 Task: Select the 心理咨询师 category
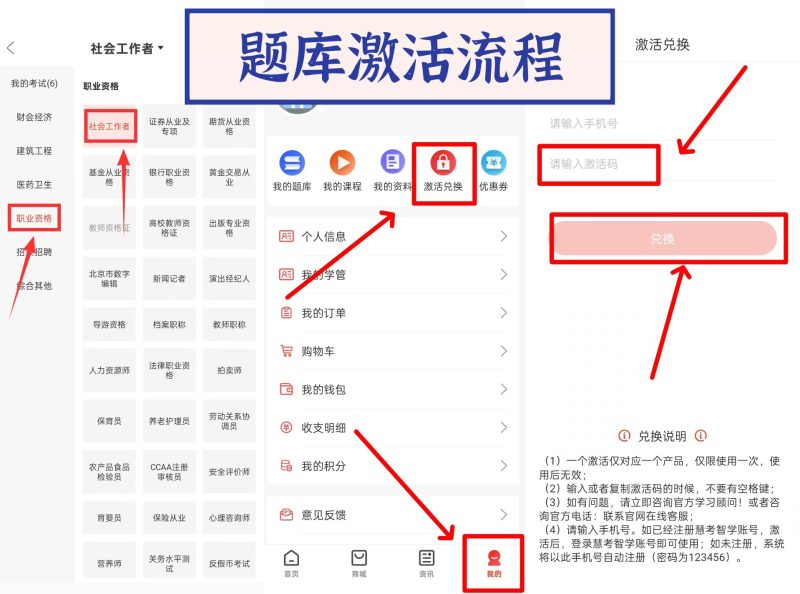pyautogui.click(x=229, y=519)
